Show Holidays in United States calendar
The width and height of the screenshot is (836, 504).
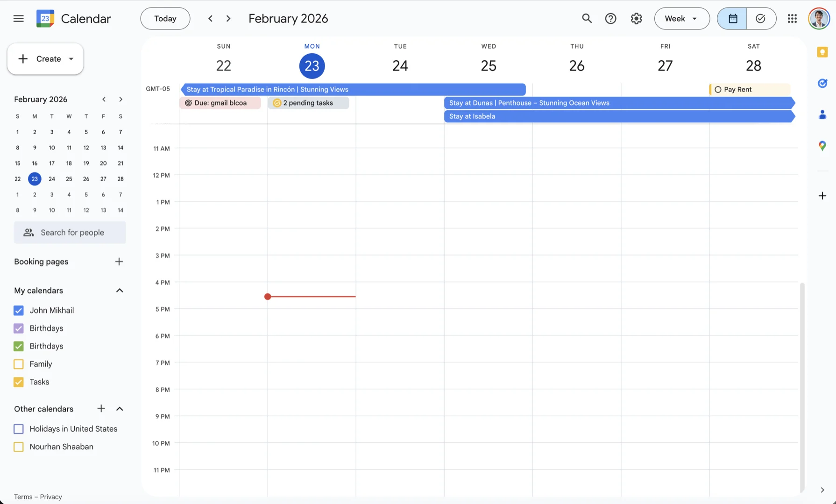pos(19,429)
